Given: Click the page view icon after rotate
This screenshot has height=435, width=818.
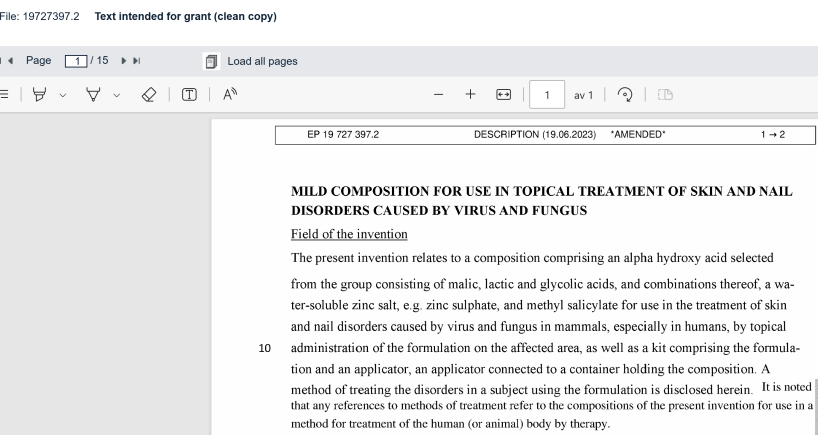Looking at the screenshot, I should click(665, 94).
